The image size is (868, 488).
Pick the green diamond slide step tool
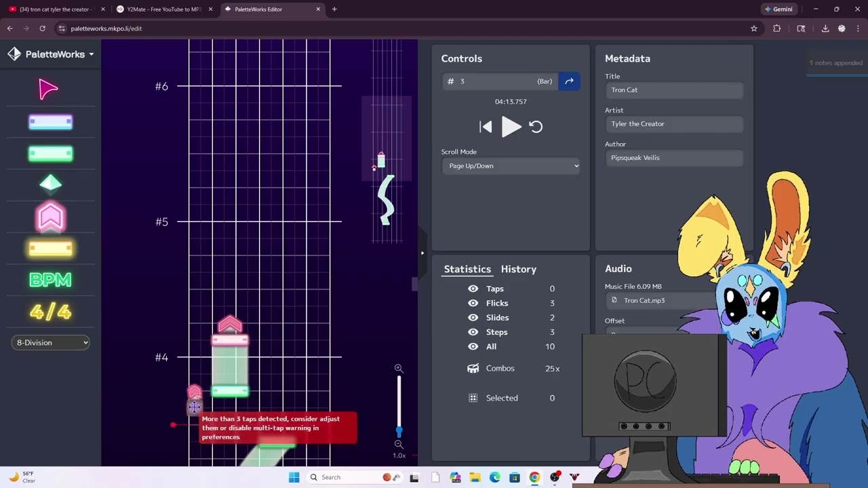click(x=50, y=184)
